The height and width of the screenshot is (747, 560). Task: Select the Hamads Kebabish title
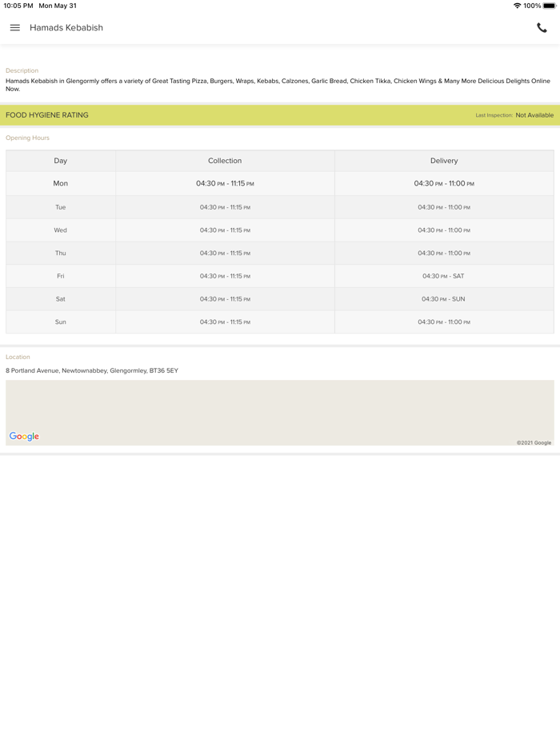(x=66, y=28)
